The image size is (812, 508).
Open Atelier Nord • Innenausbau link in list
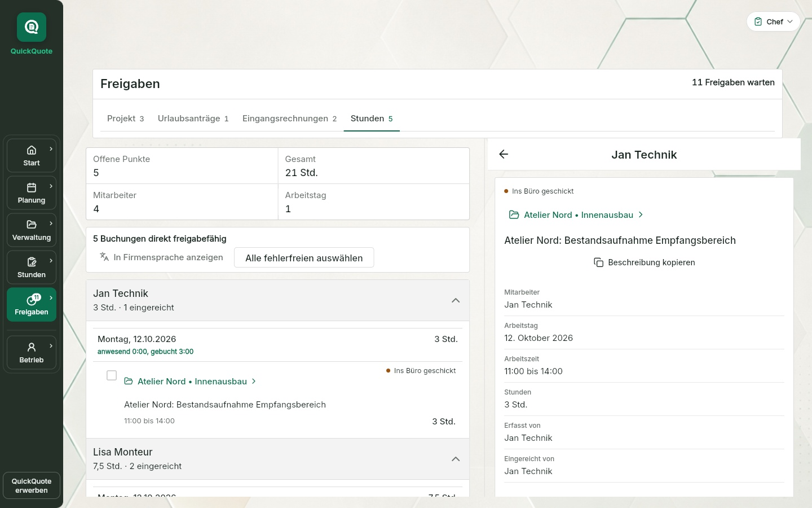[x=191, y=382]
